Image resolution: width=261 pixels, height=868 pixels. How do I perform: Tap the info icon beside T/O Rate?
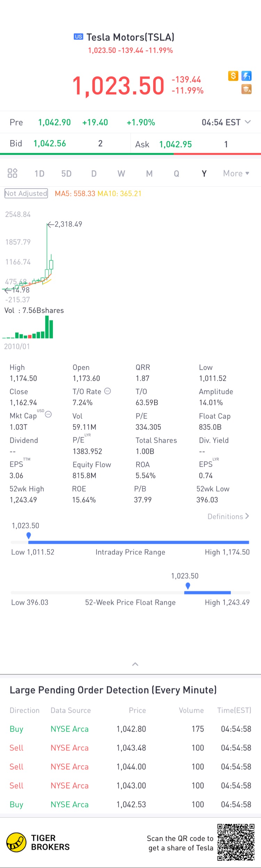pyautogui.click(x=108, y=391)
